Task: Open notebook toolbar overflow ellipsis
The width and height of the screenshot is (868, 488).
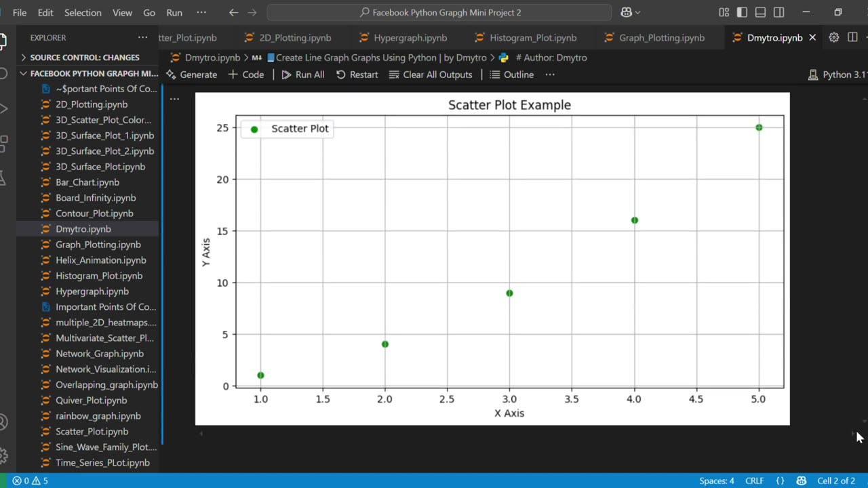Action: 550,75
